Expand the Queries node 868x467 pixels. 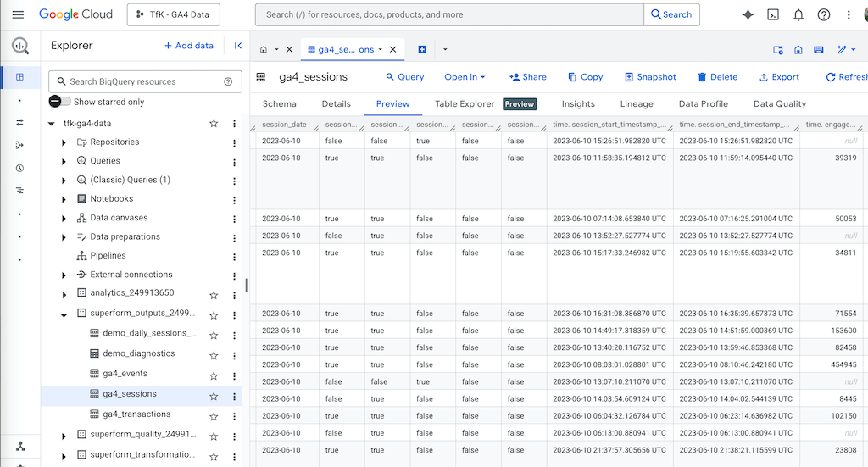[64, 162]
